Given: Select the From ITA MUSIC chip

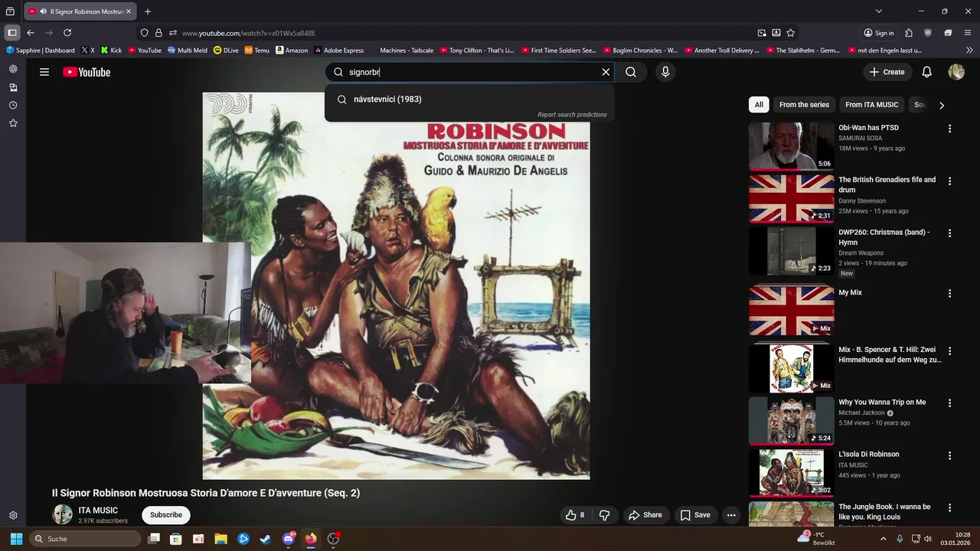Looking at the screenshot, I should (871, 105).
